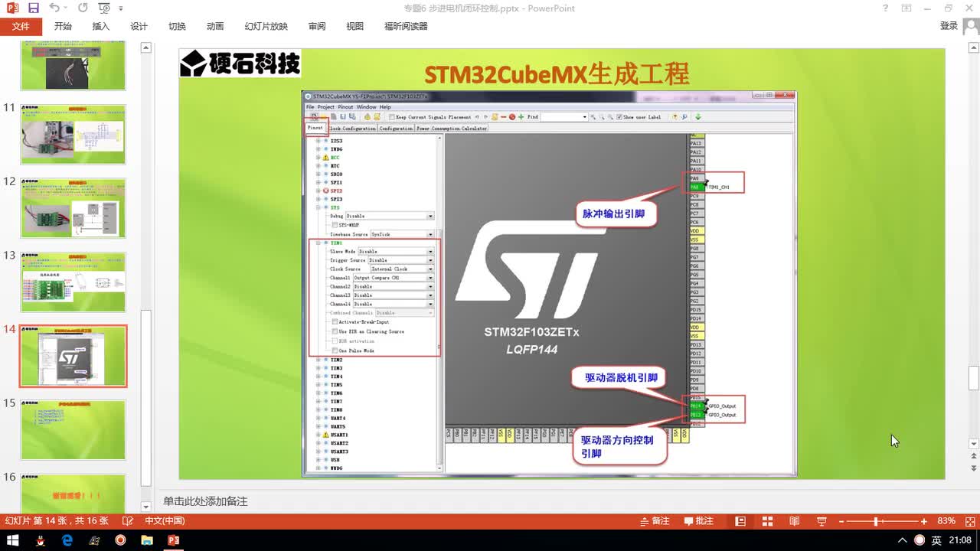Toggle the 备注 notes pane button
This screenshot has width=980, height=551.
point(655,521)
